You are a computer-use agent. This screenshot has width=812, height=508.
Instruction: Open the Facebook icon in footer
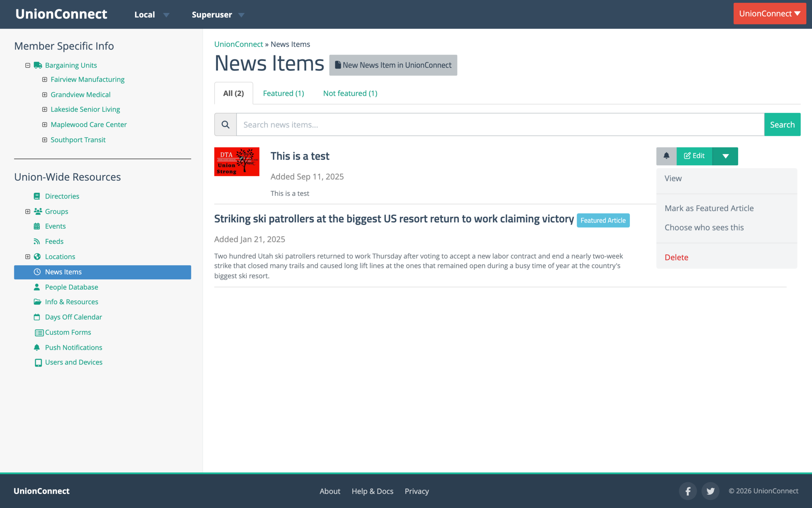688,491
